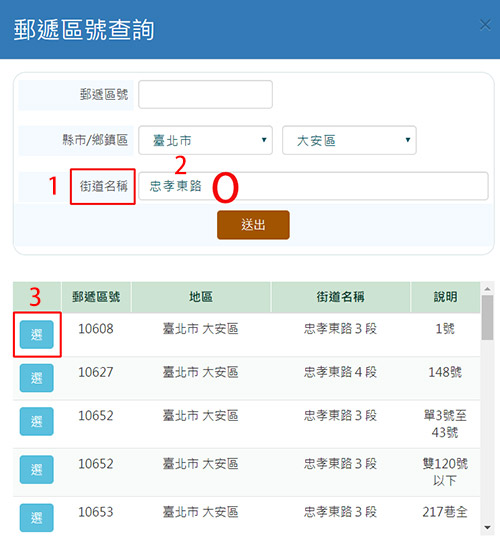Click the results list scrollbar thumb
This screenshot has height=547, width=500.
click(487, 317)
